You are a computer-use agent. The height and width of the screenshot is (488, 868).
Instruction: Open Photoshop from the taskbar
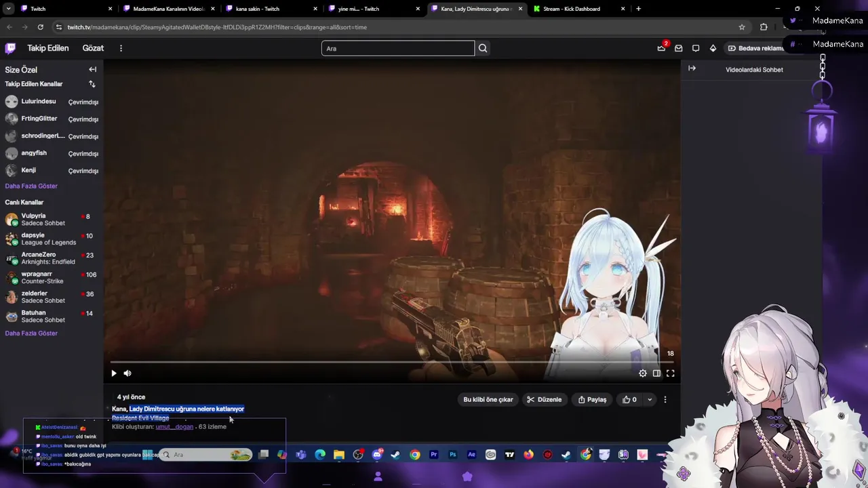[x=453, y=455]
